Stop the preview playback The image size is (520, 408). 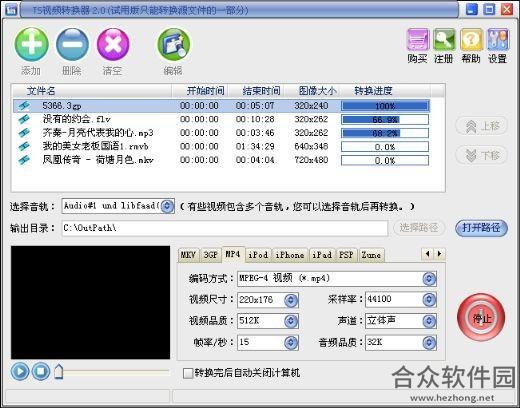pyautogui.click(x=41, y=371)
